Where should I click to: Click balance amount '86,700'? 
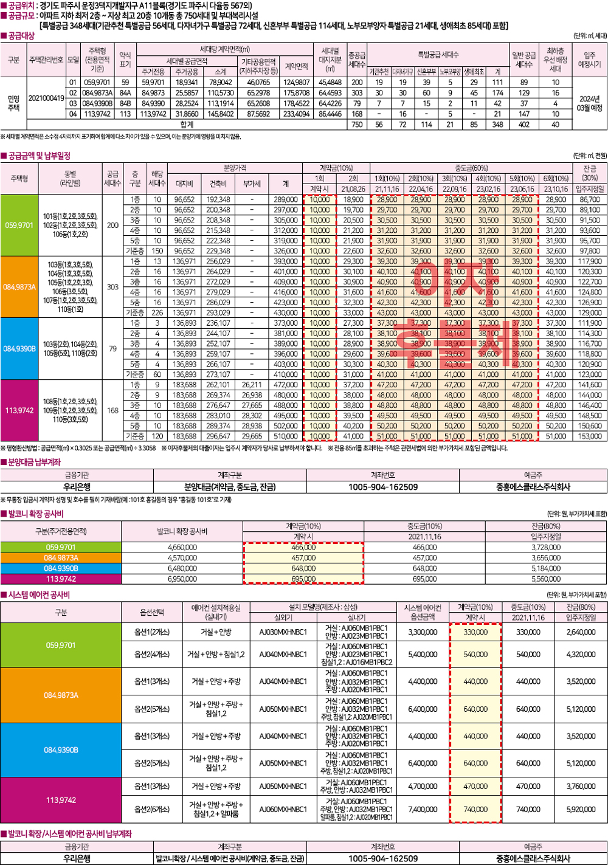pyautogui.click(x=590, y=199)
